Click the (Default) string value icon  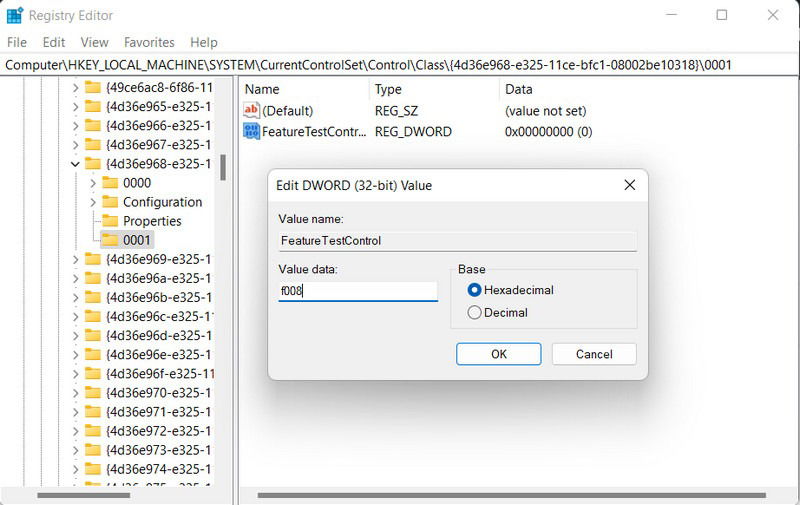[252, 110]
